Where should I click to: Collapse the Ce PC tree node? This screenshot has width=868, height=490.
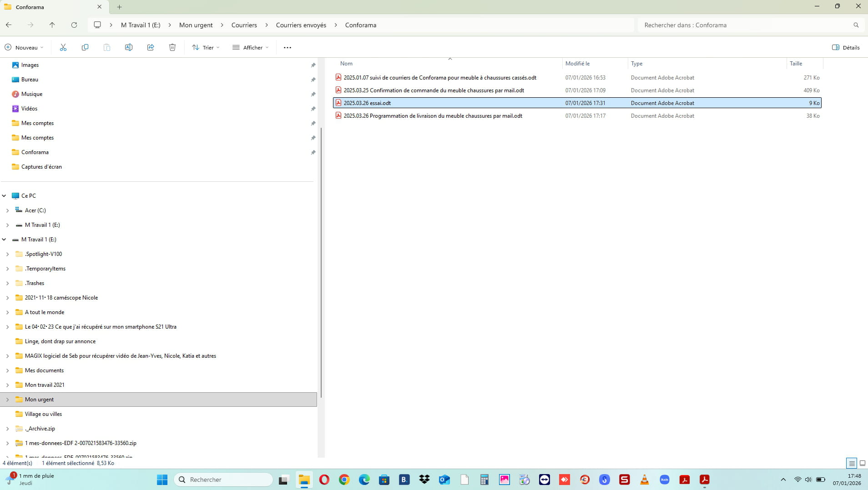click(x=4, y=196)
